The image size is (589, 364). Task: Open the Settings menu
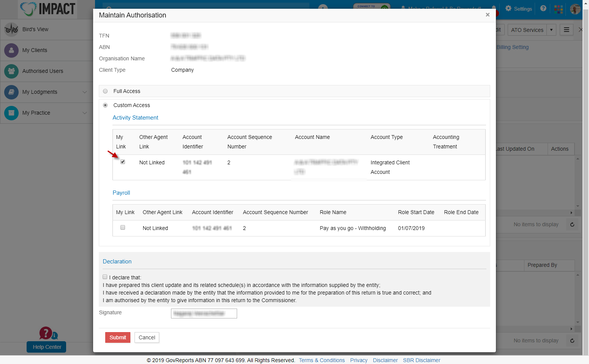pyautogui.click(x=519, y=9)
